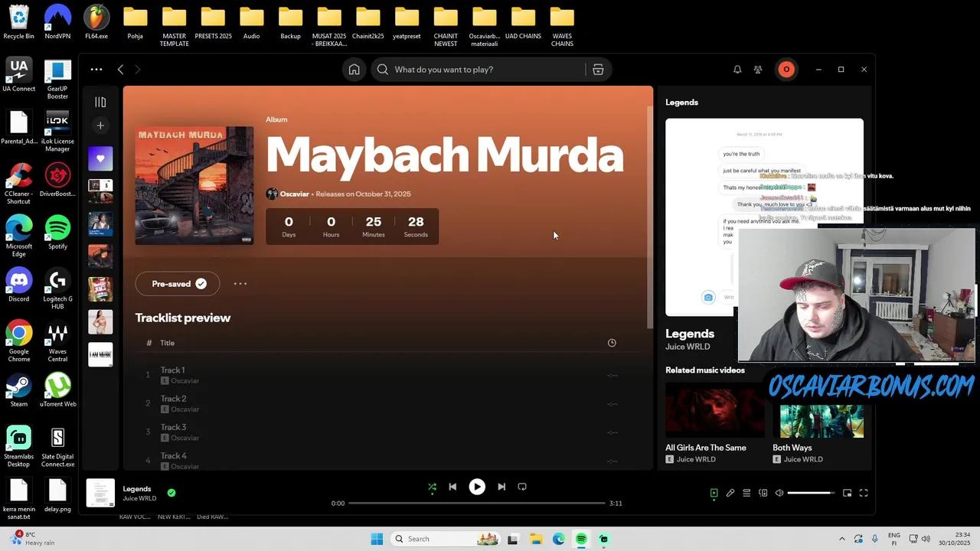This screenshot has height=551, width=980.
Task: Open the Spotify desktop shortcut
Action: pyautogui.click(x=57, y=233)
